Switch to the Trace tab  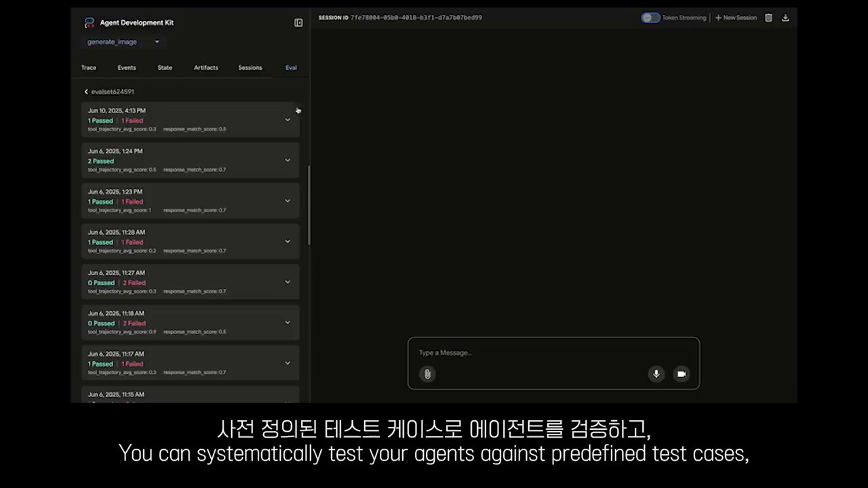(x=89, y=68)
